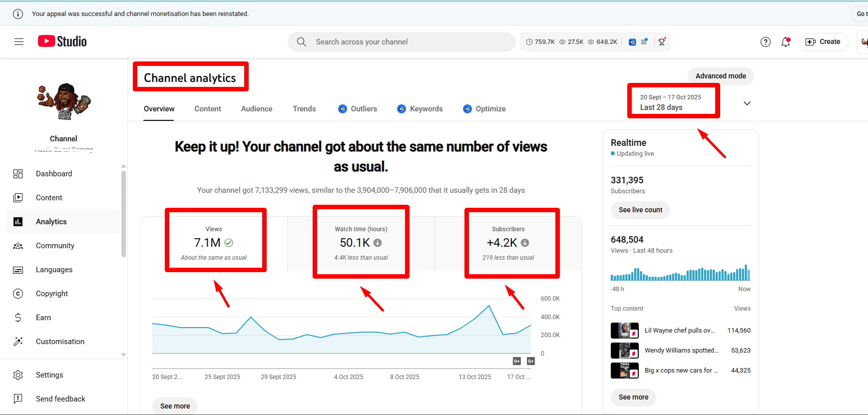This screenshot has width=868, height=415.
Task: Click the Copyright circle icon
Action: point(18,294)
